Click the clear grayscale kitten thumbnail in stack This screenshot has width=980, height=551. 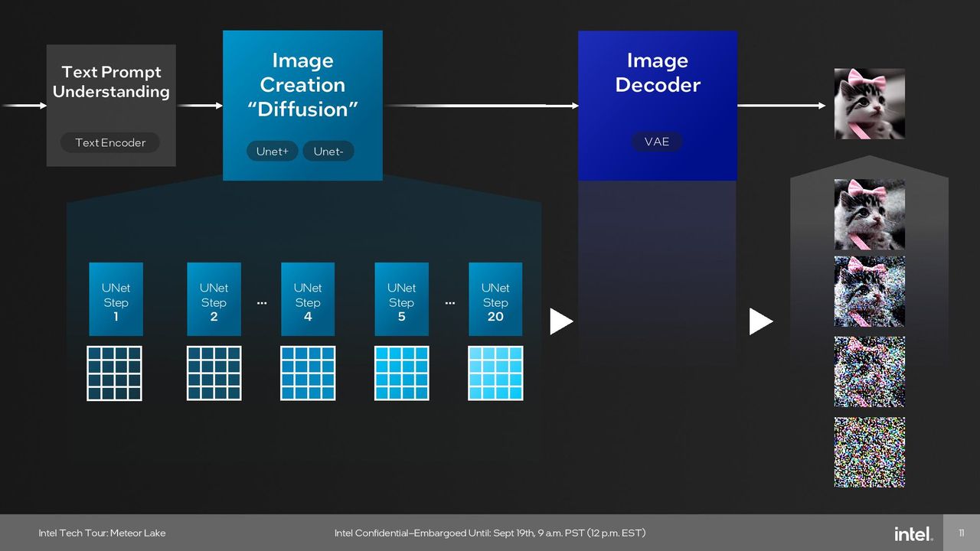(x=870, y=214)
